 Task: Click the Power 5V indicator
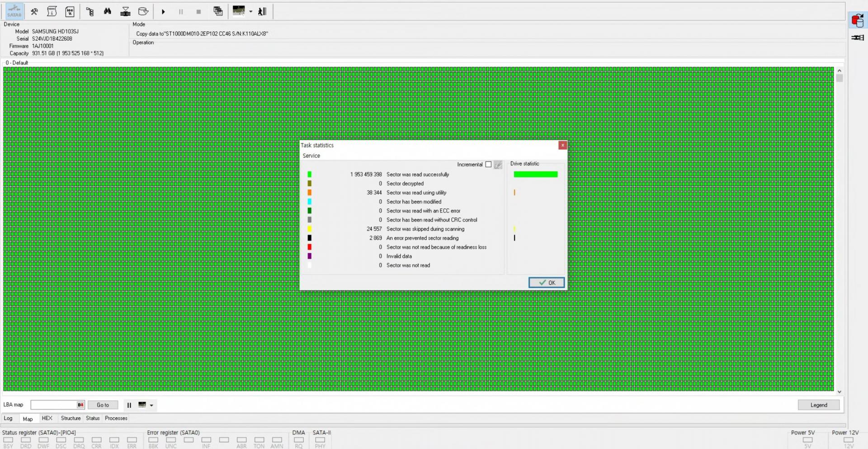click(x=807, y=440)
